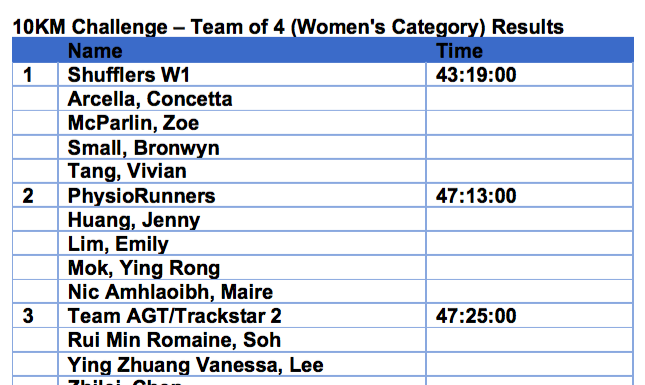This screenshot has width=645, height=385.
Task: Click the rank 2 number cell
Action: click(35, 195)
